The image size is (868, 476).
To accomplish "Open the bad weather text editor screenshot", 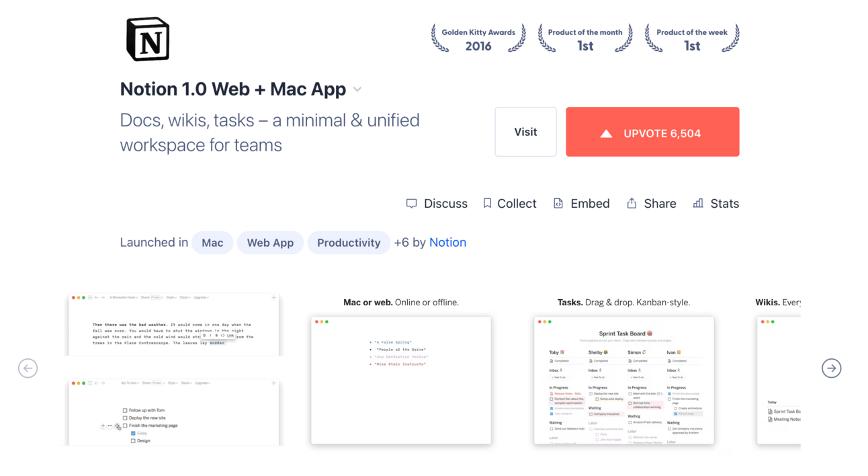I will coord(174,325).
